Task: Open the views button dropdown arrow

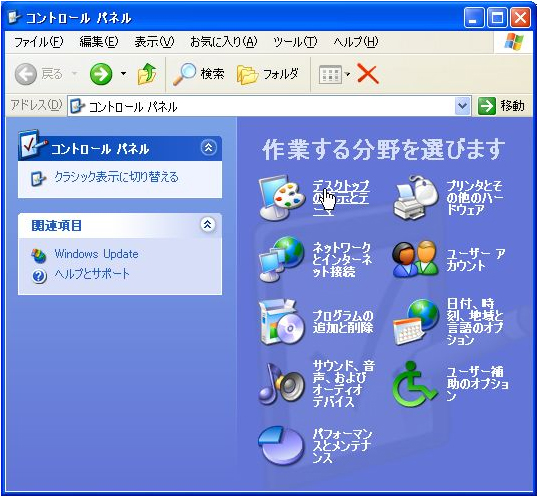Action: 347,74
